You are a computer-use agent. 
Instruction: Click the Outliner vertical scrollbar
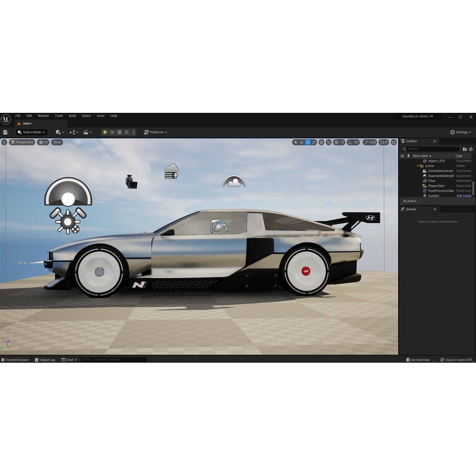pyautogui.click(x=473, y=188)
